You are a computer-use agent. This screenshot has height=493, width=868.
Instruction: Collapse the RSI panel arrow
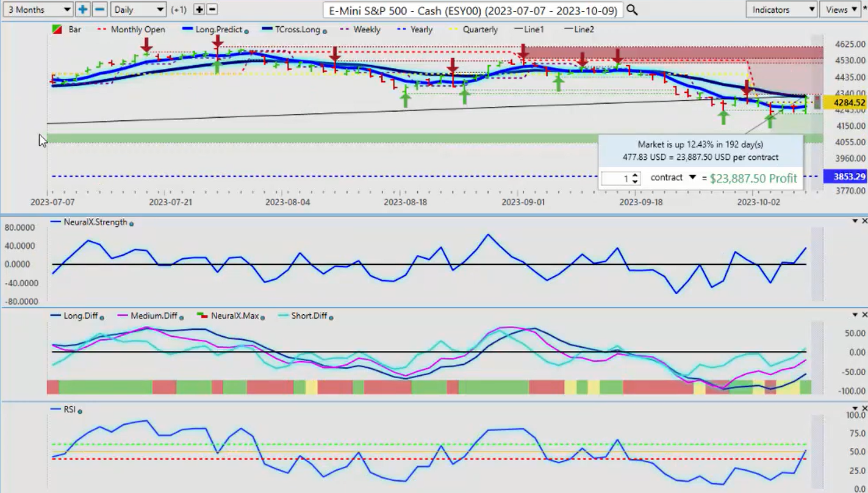[855, 408]
